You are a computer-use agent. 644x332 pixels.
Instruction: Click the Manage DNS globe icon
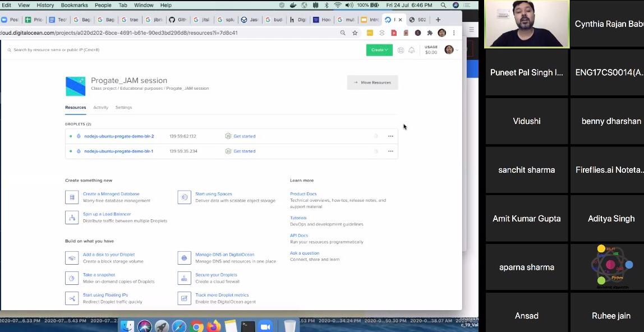pyautogui.click(x=184, y=257)
